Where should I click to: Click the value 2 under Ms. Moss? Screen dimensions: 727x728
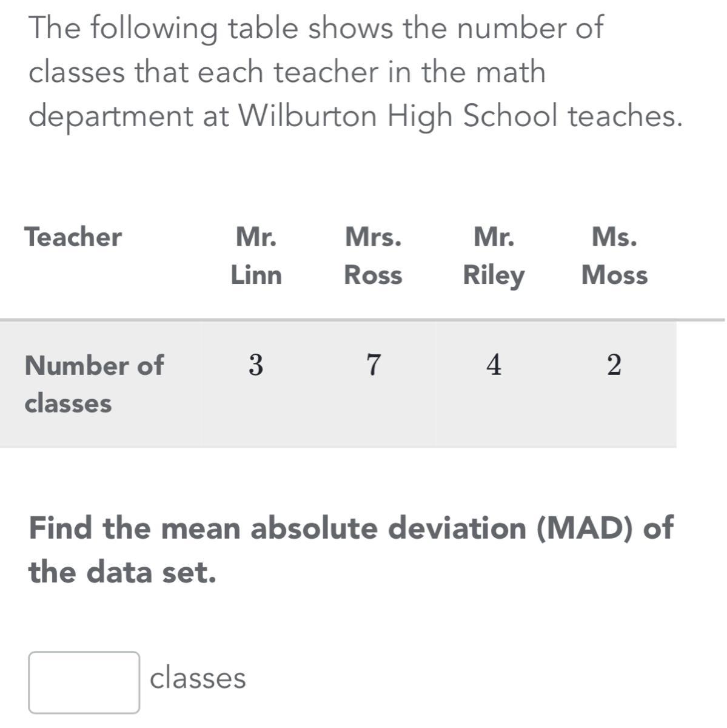[x=614, y=366]
